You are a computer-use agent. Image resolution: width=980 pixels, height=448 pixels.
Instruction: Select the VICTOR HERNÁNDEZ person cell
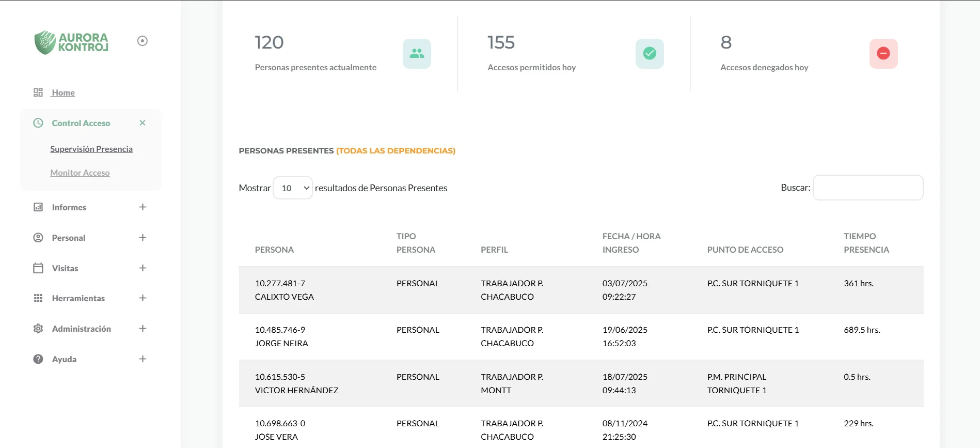coord(297,383)
